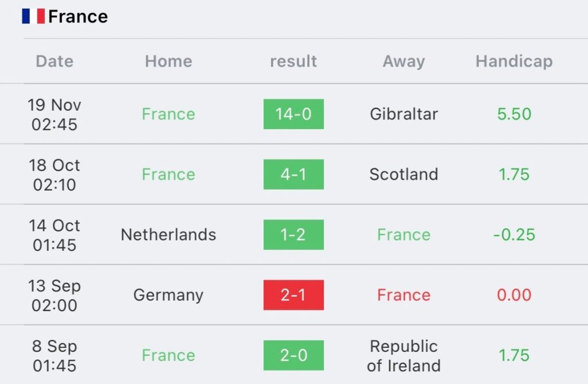Click the red 0.00 handicap value
This screenshot has height=384, width=588.
pos(514,295)
